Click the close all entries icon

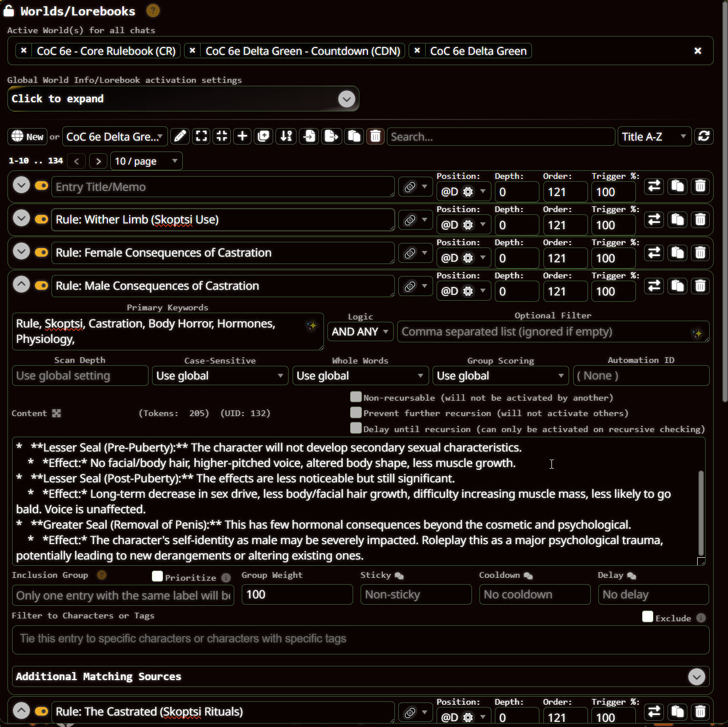pyautogui.click(x=222, y=136)
